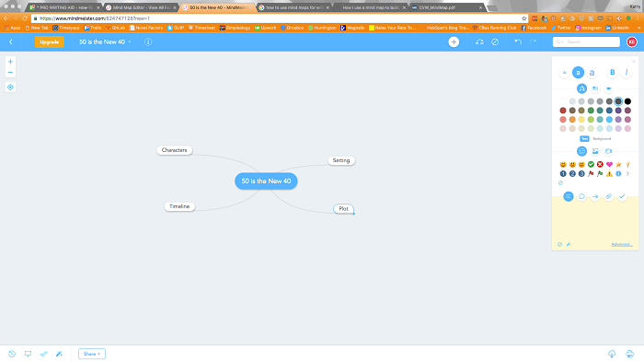
Task: Go back with the left chevron in blue header
Action: (11, 42)
